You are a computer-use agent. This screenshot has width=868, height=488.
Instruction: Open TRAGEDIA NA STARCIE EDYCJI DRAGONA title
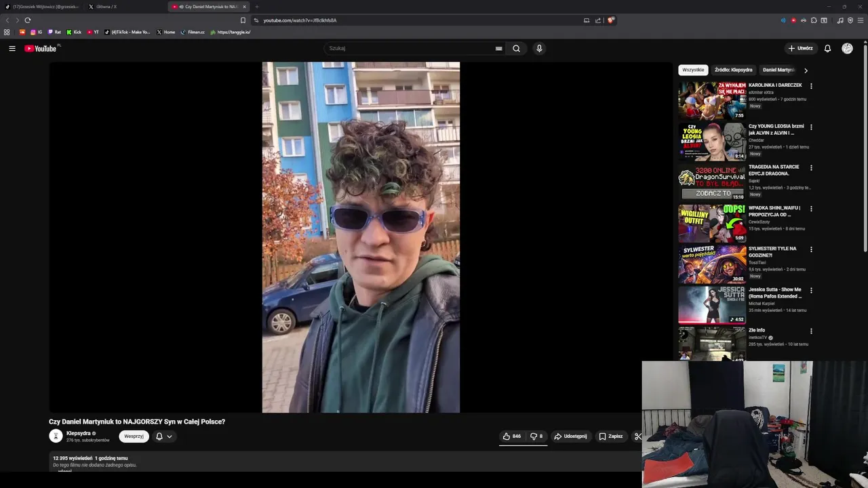(x=774, y=170)
